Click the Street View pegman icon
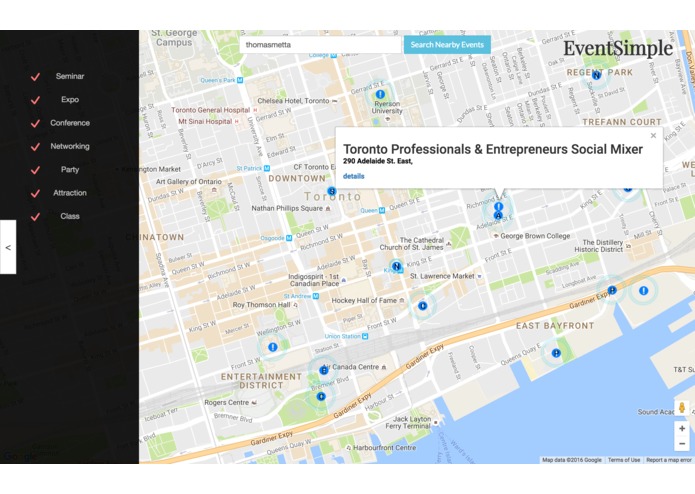Viewport: 695px width, 494px height. [682, 407]
